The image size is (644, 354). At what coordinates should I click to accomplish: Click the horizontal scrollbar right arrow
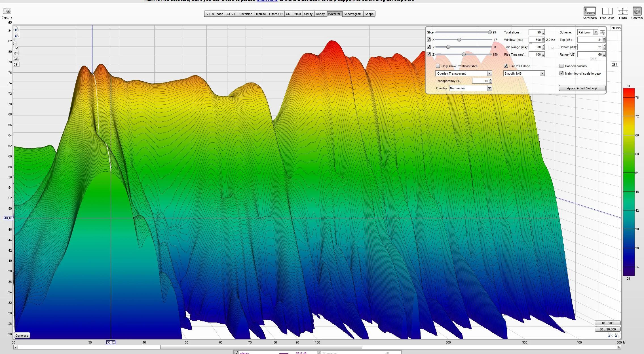point(619,347)
